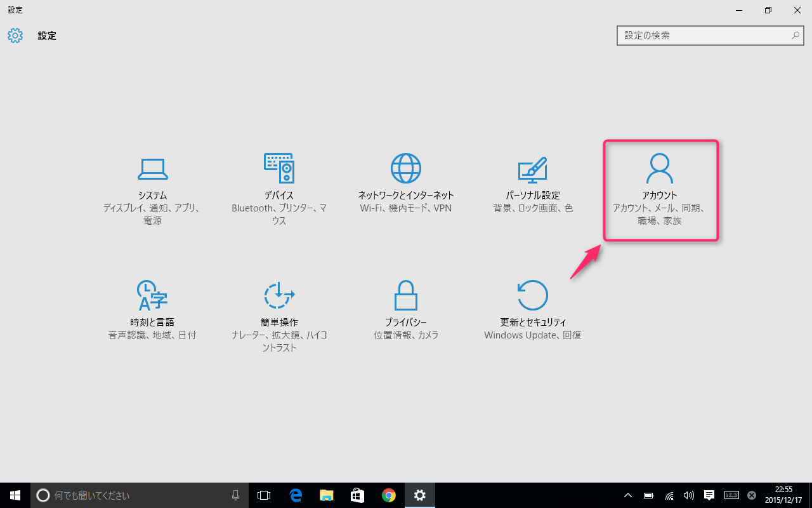812x508 pixels.
Task: Open the Wi-Fi network tray icon
Action: (x=669, y=495)
